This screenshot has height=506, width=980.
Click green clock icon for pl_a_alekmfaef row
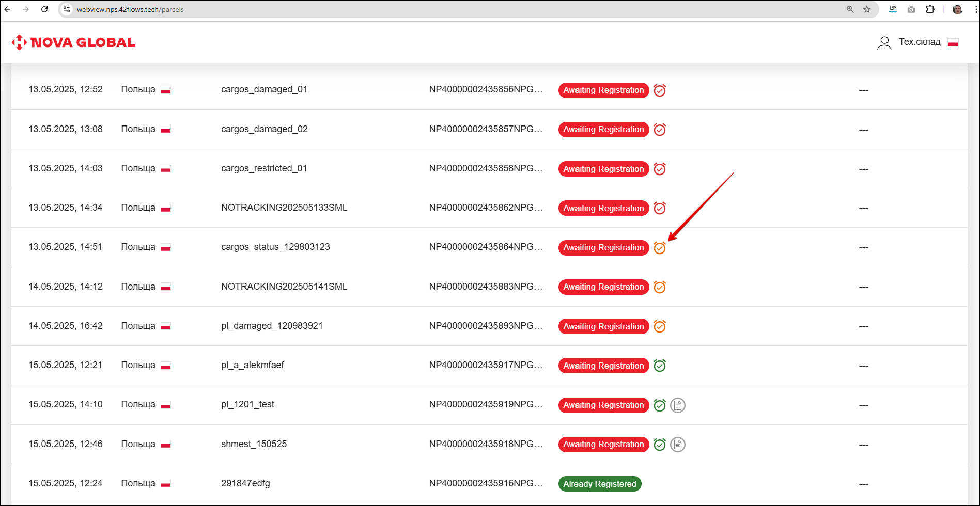coord(659,366)
